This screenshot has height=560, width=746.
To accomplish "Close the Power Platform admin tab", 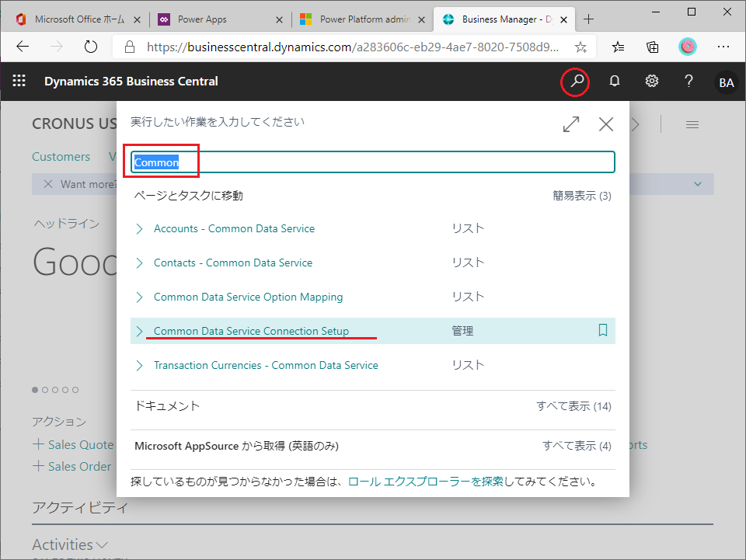I will click(421, 19).
